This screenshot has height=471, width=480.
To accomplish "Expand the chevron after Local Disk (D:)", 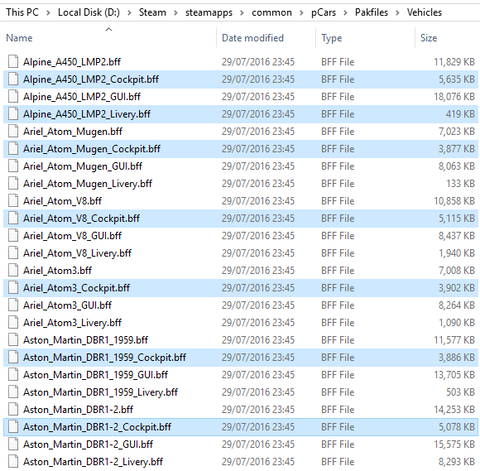I will 129,13.
